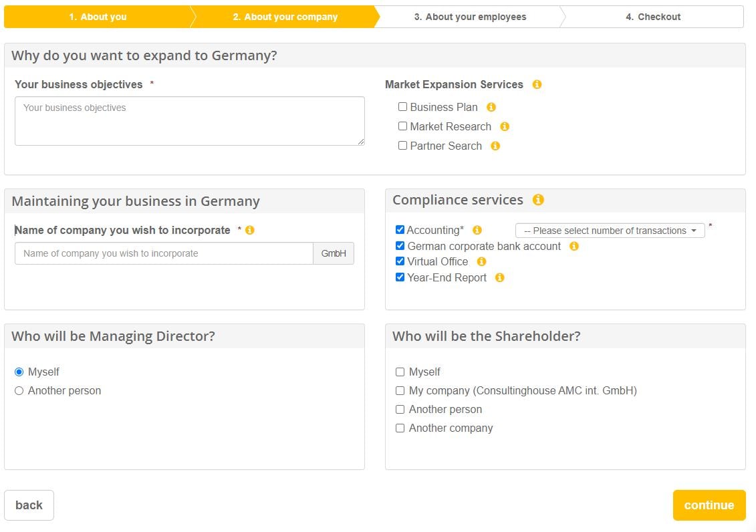Screen dimensions: 756x532
Task: Go to step 1. About you
Action: pyautogui.click(x=98, y=17)
